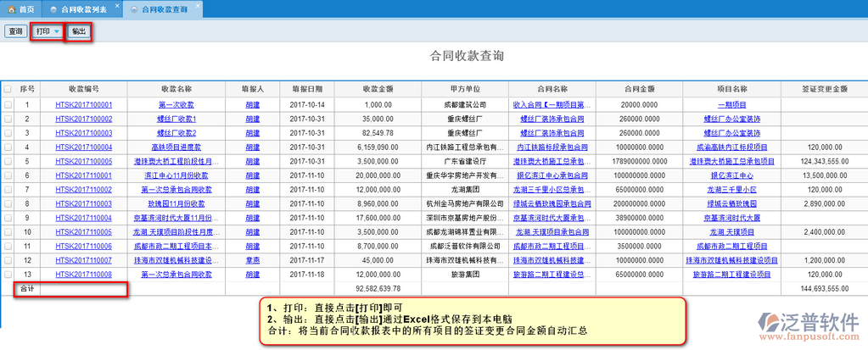Viewport: 868px width, 350px height.
Task: Open the 打印 dropdown arrow
Action: pyautogui.click(x=57, y=31)
